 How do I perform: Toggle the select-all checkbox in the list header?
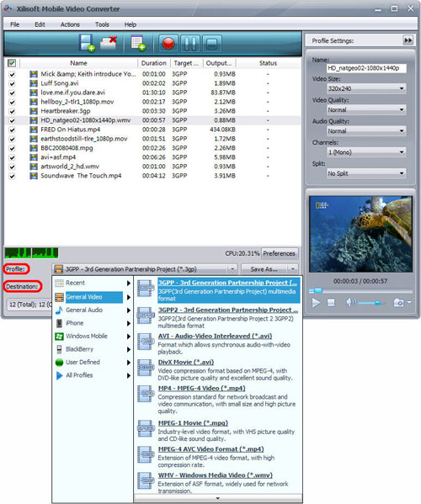12,63
